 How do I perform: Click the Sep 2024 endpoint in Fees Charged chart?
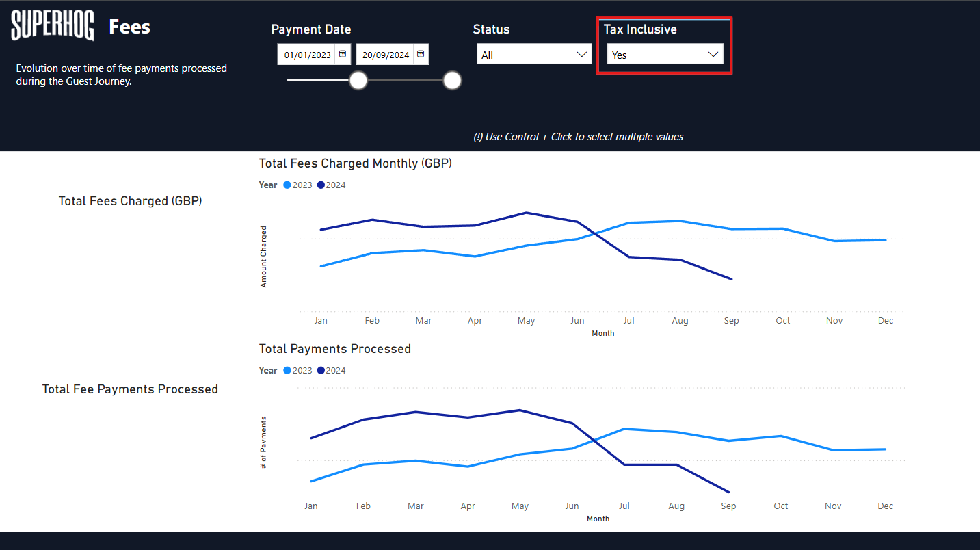tap(732, 279)
